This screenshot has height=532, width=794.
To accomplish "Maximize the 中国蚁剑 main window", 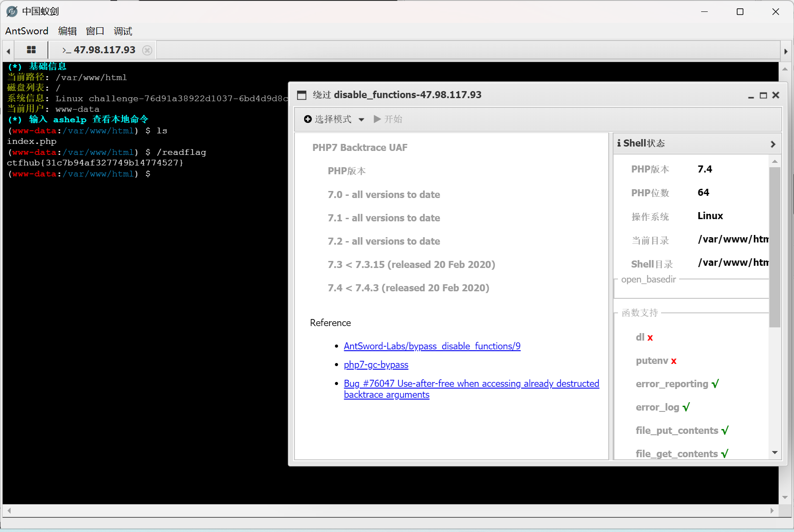I will [740, 11].
